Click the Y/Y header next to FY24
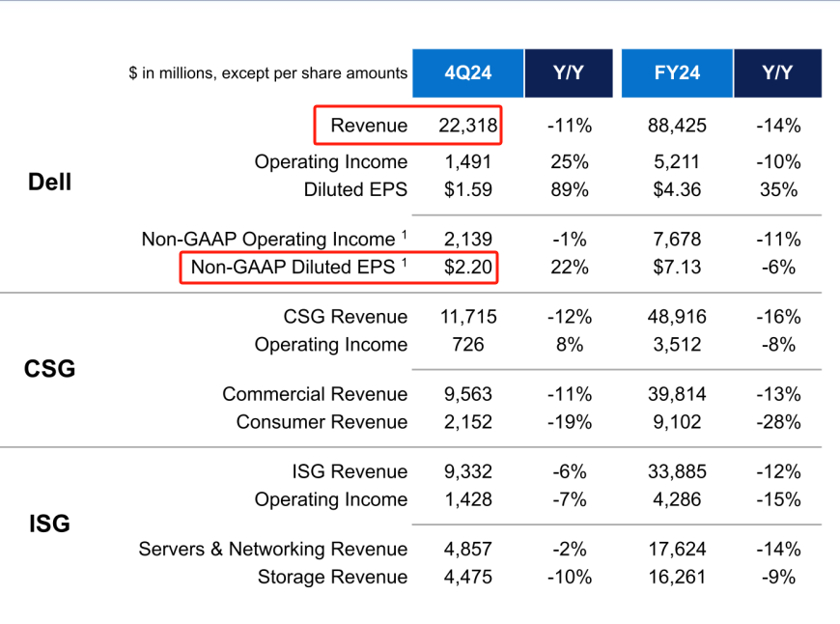Image resolution: width=840 pixels, height=624 pixels. [777, 72]
